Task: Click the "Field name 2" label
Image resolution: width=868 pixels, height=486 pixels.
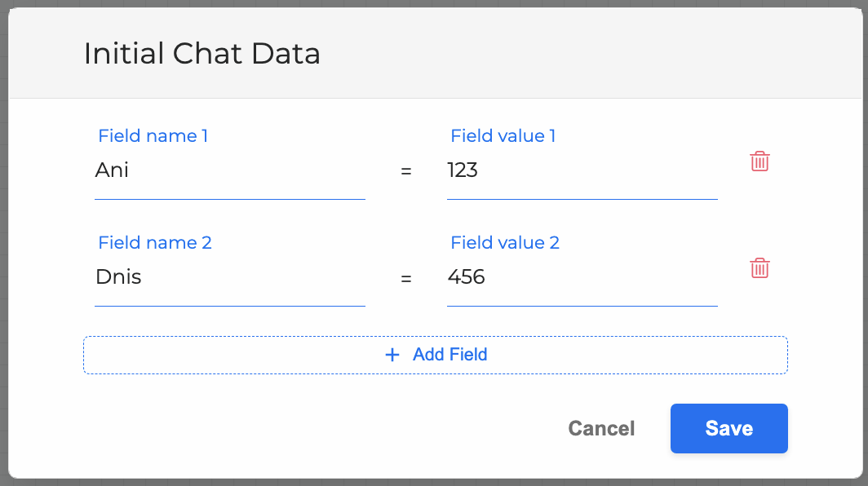Action: pos(154,242)
